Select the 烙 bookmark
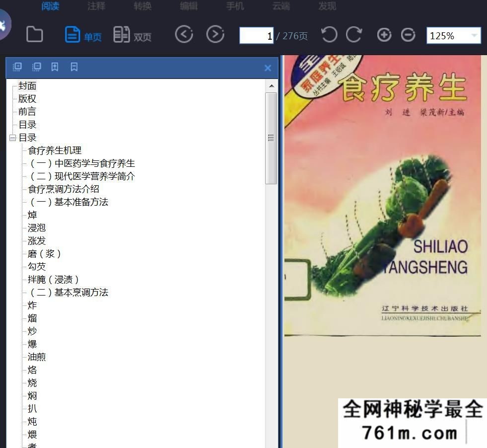The width and height of the screenshot is (487, 448). pos(32,370)
